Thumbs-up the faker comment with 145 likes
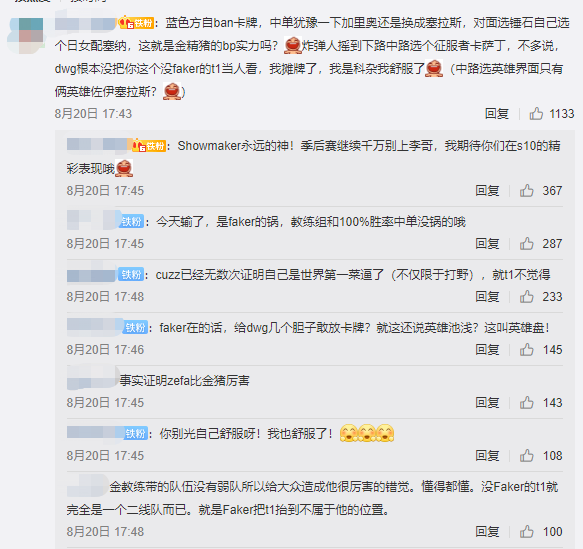Image resolution: width=583 pixels, height=549 pixels. [x=526, y=350]
